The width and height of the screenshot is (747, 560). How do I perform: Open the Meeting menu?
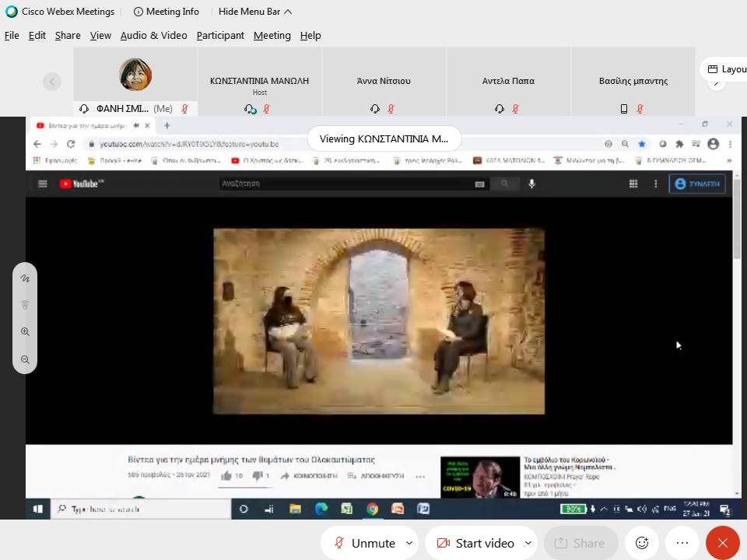click(x=272, y=35)
